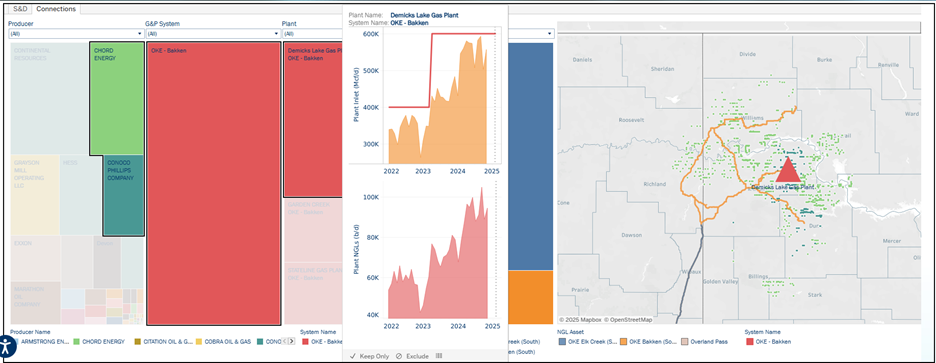The image size is (936, 363).
Task: Advance producer legend with right arrow
Action: pos(291,342)
